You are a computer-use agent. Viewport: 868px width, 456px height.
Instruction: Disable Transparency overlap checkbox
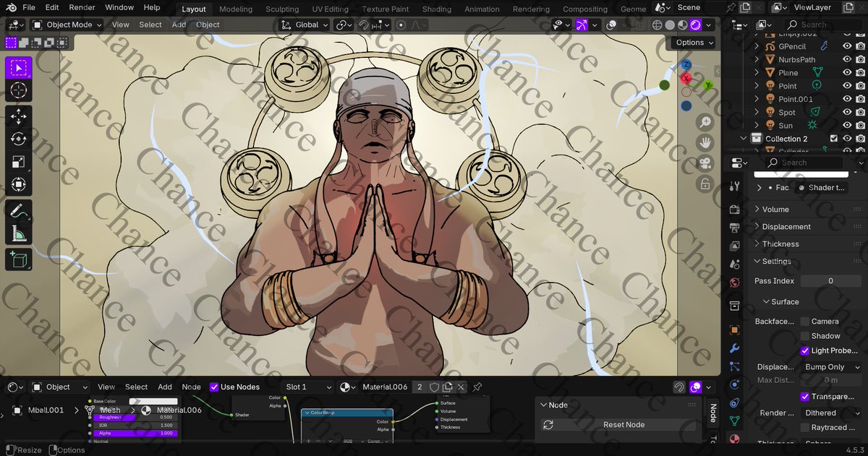pos(805,397)
